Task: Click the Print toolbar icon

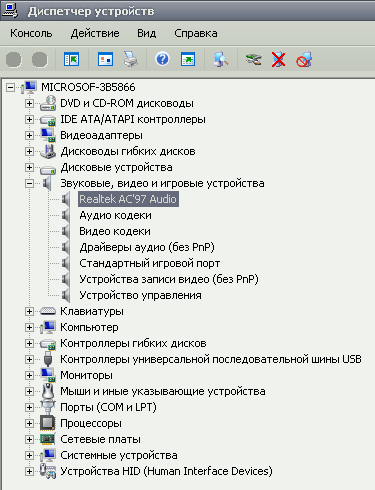Action: coord(130,60)
